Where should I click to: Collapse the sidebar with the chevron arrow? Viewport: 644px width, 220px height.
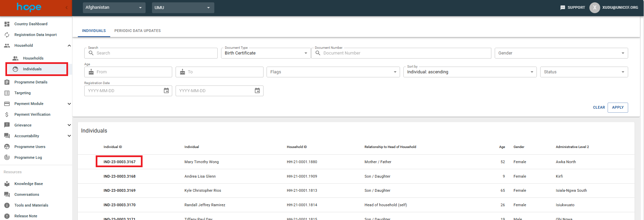pos(66,7)
